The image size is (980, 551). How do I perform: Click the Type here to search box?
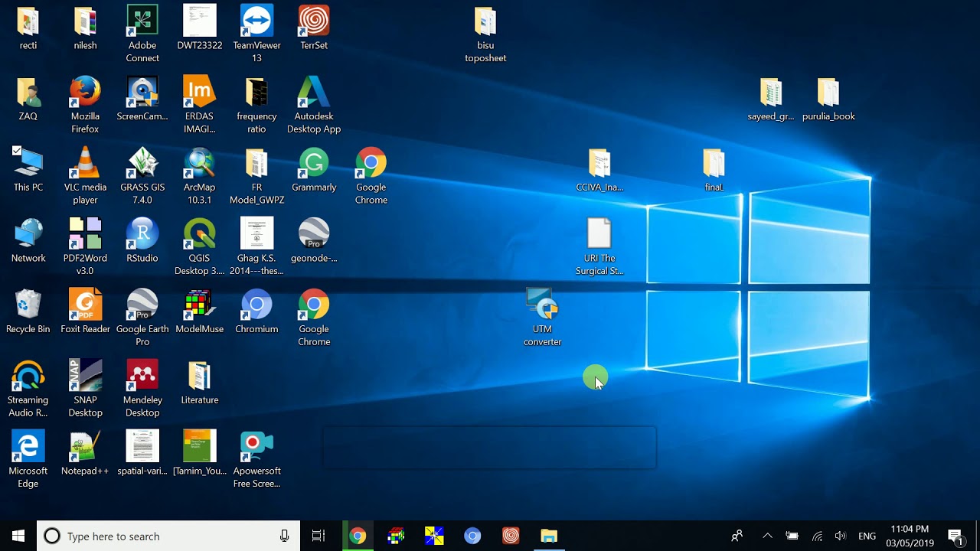point(168,536)
